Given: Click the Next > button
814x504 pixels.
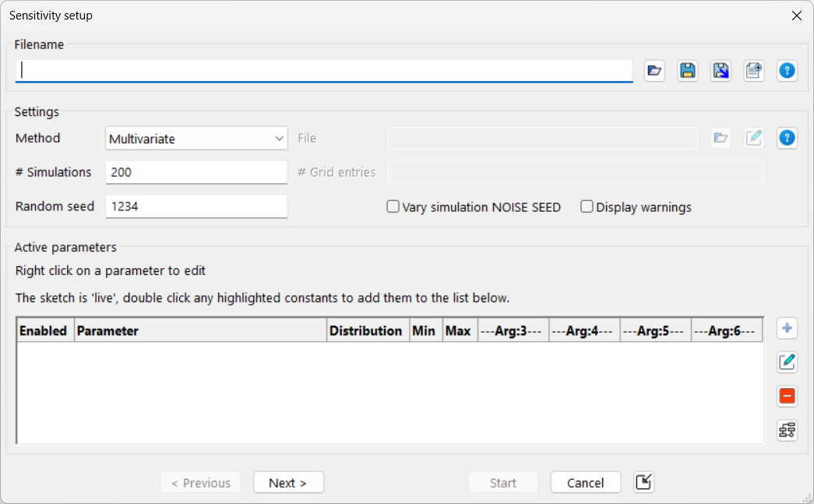Looking at the screenshot, I should (288, 483).
